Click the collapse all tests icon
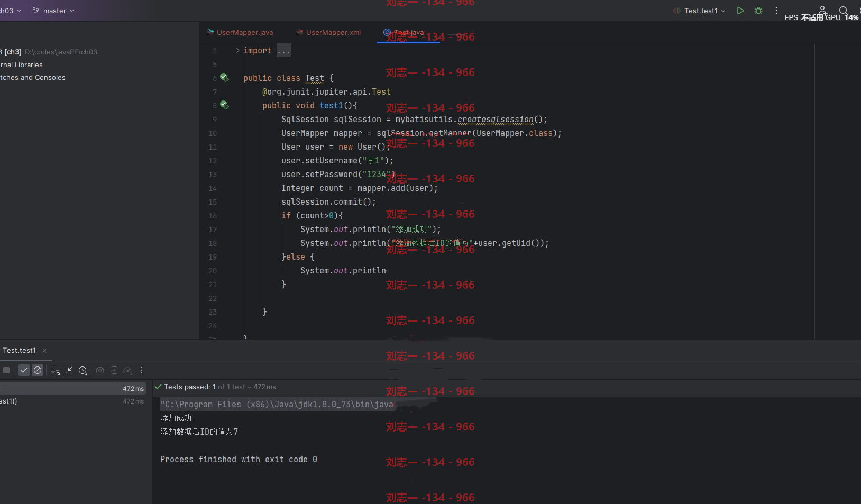The height and width of the screenshot is (504, 861). (x=69, y=370)
